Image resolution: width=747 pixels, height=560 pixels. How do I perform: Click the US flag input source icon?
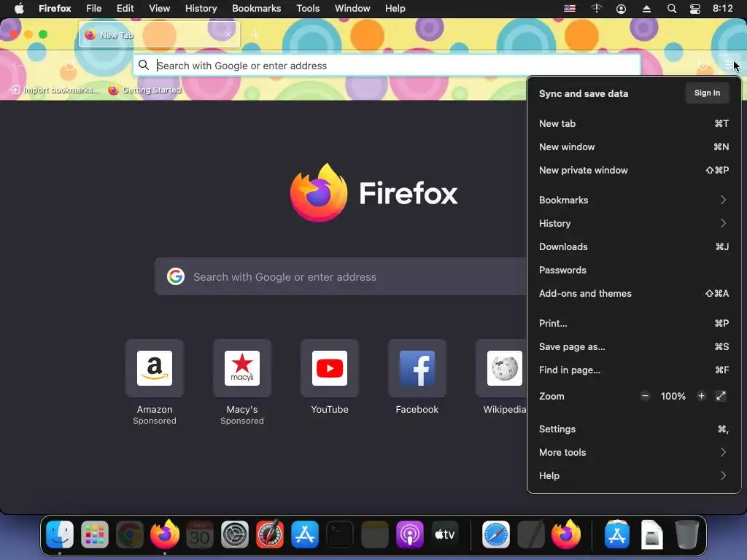(x=570, y=9)
